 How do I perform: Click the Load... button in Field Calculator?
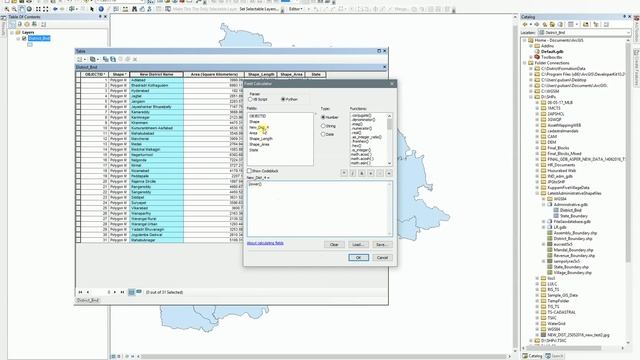358,244
